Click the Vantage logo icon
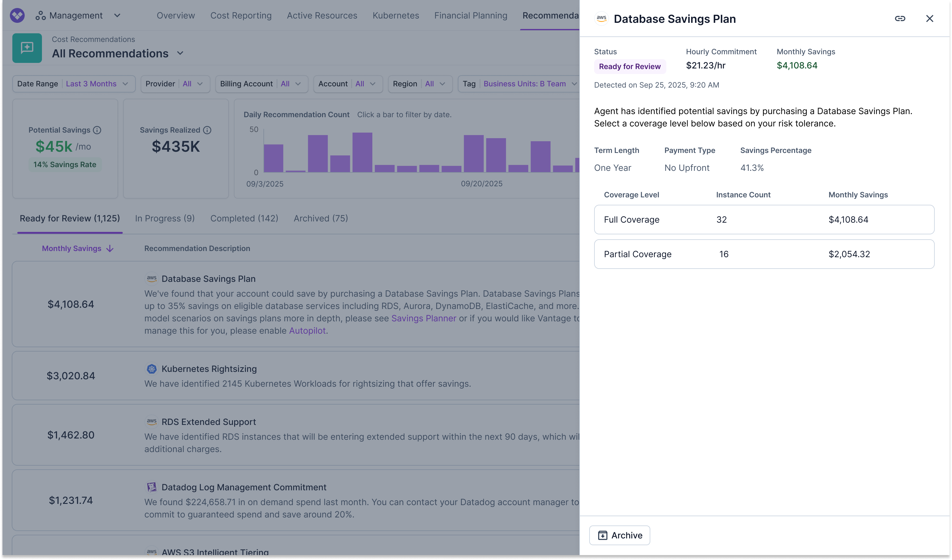952x560 pixels. pos(17,15)
